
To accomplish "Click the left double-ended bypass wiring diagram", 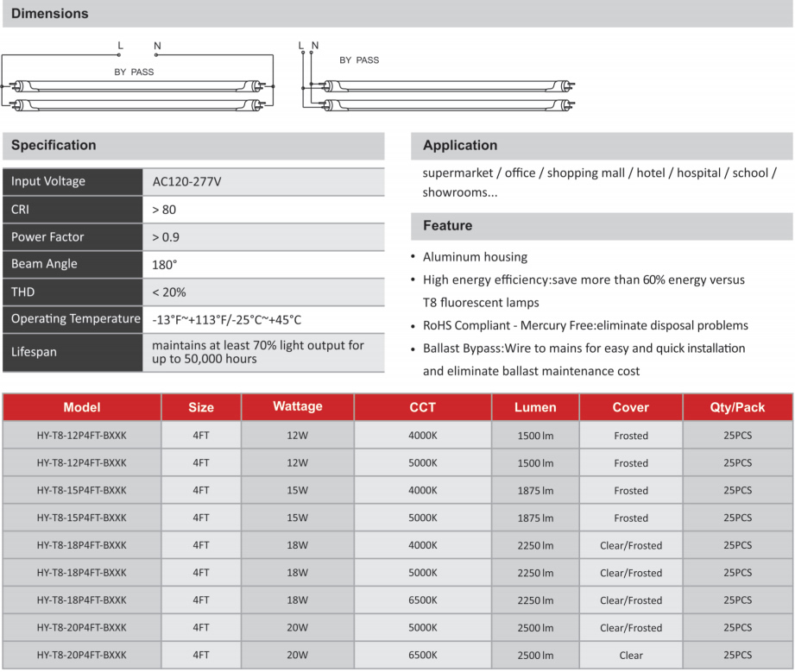I will tap(138, 78).
